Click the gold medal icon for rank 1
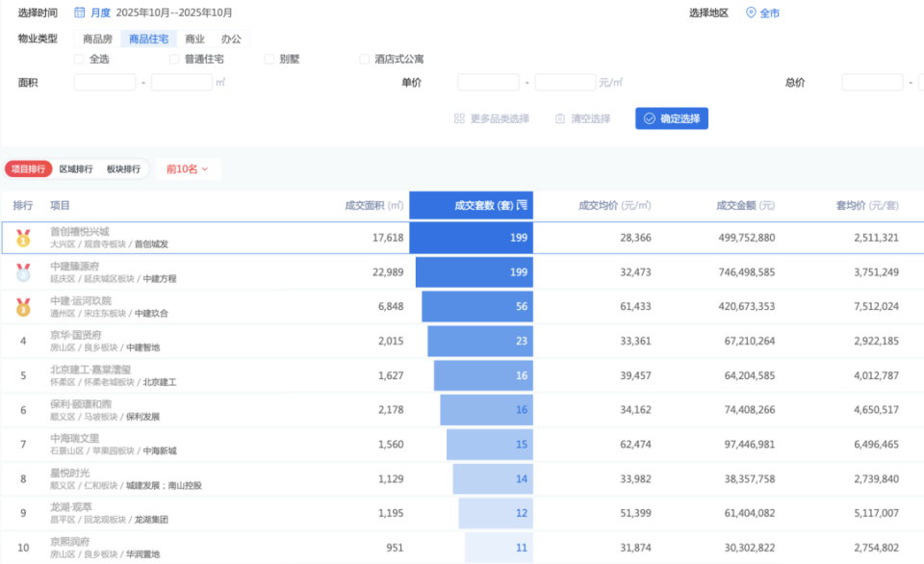This screenshot has width=924, height=564. point(23,238)
